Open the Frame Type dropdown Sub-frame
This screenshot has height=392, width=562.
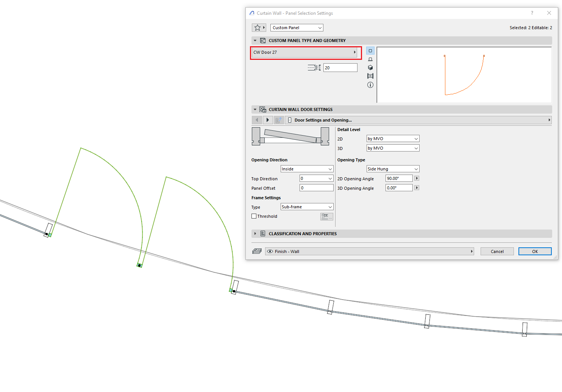[307, 207]
